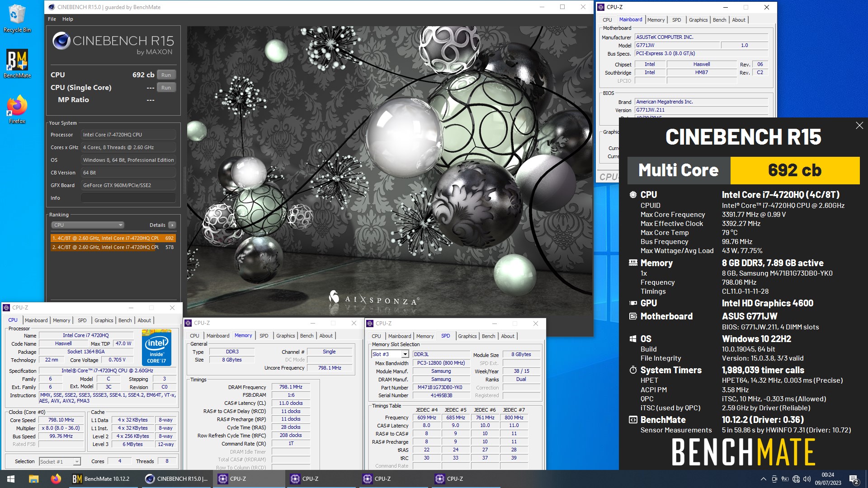Open Graphics tab in top-right CPU-Z window

pos(698,20)
